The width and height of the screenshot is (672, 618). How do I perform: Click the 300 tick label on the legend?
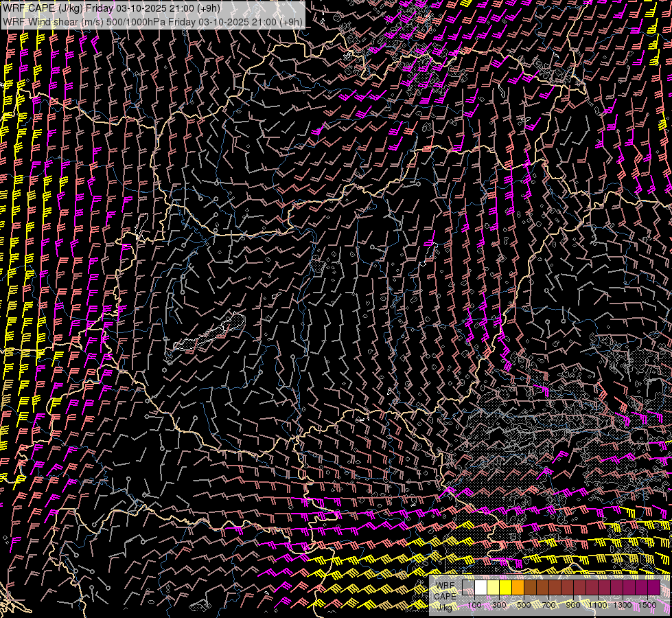point(499,605)
